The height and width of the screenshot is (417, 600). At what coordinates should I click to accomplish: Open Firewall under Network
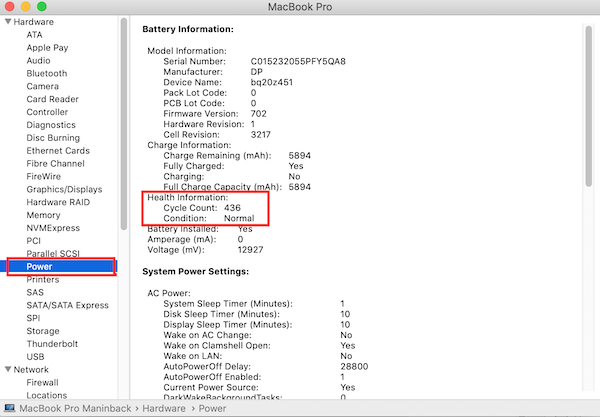point(42,383)
